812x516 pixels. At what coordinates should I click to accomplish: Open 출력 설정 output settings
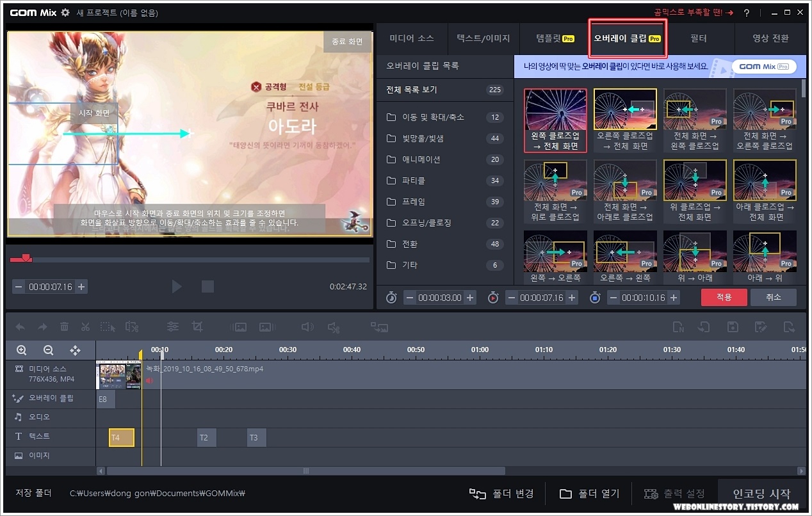click(x=674, y=494)
